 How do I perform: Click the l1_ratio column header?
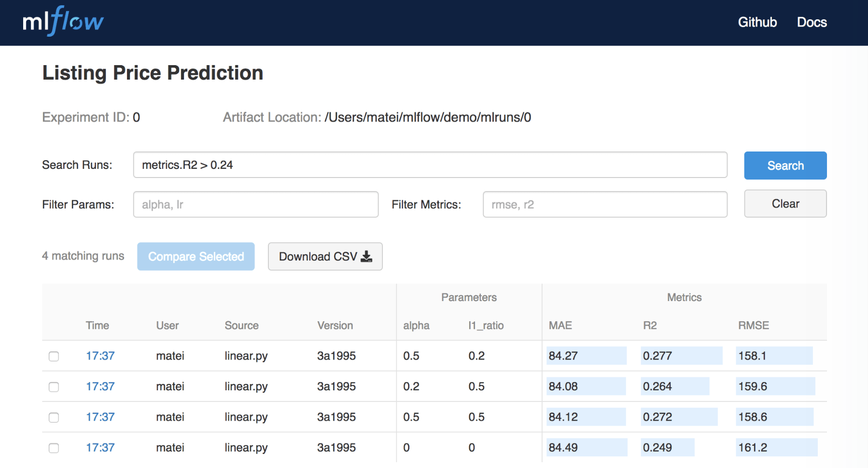[x=486, y=326]
